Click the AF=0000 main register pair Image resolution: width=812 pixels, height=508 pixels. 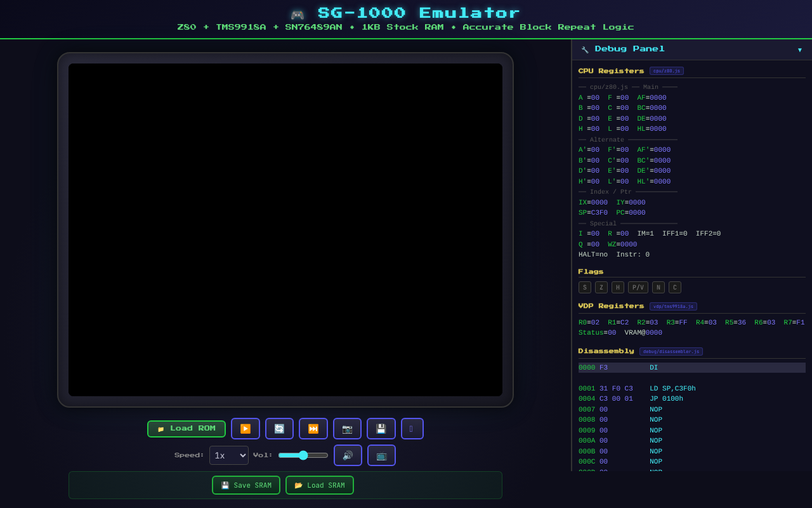(652, 98)
